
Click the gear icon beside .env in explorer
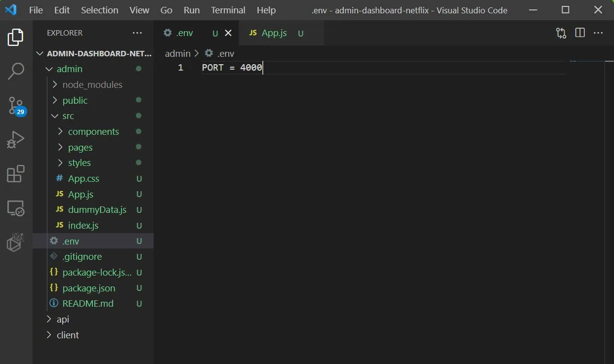[x=54, y=241]
